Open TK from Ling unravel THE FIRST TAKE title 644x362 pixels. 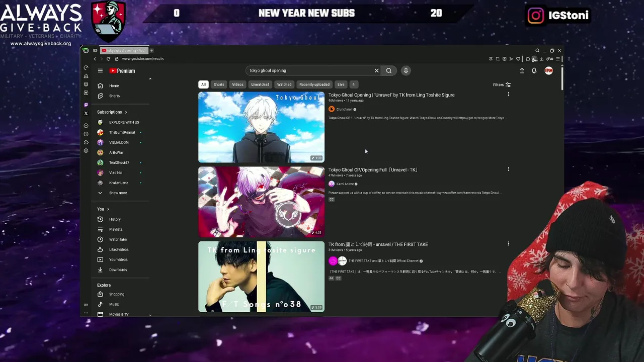point(378,244)
